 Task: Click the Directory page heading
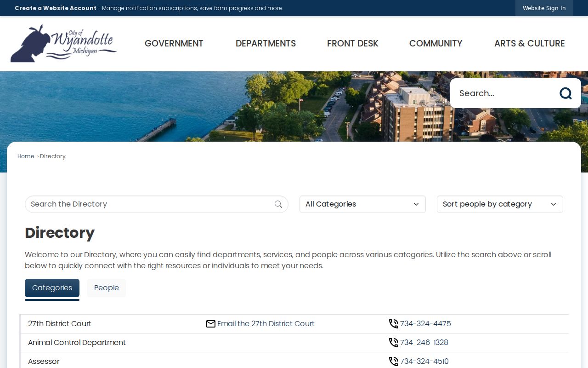pos(60,233)
